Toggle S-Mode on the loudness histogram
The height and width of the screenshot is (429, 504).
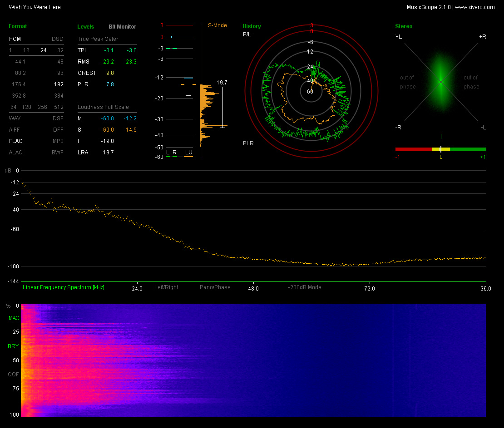tap(217, 25)
